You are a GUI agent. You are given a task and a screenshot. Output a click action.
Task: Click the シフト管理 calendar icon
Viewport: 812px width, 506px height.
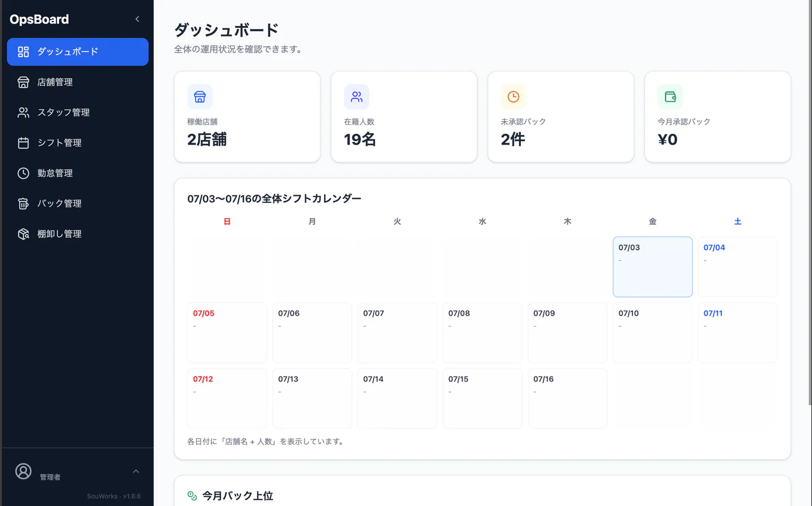(x=23, y=143)
